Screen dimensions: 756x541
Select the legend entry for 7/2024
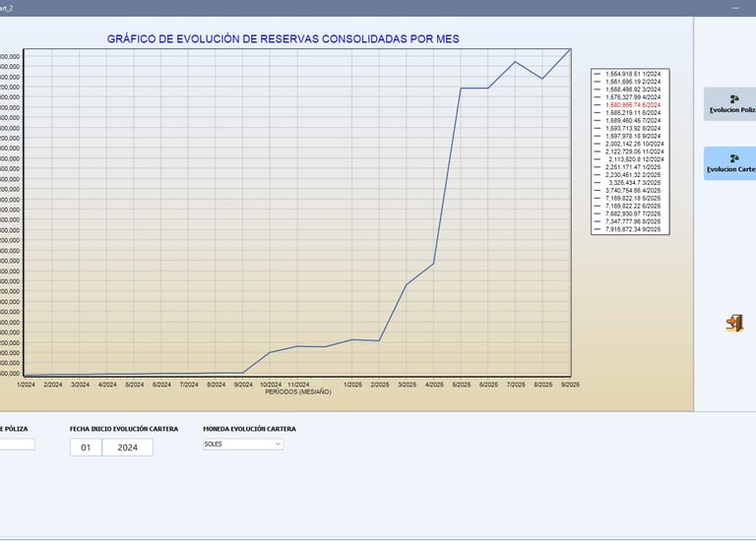click(x=628, y=120)
